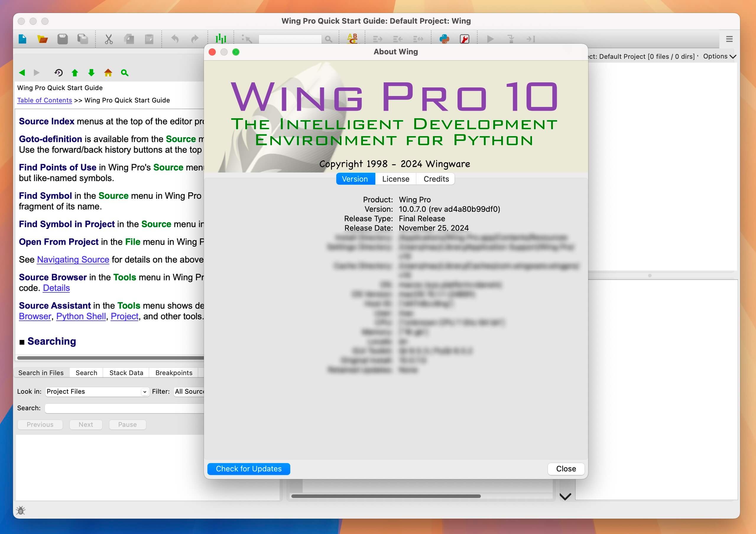Open the AB search and replace icon

(x=352, y=38)
